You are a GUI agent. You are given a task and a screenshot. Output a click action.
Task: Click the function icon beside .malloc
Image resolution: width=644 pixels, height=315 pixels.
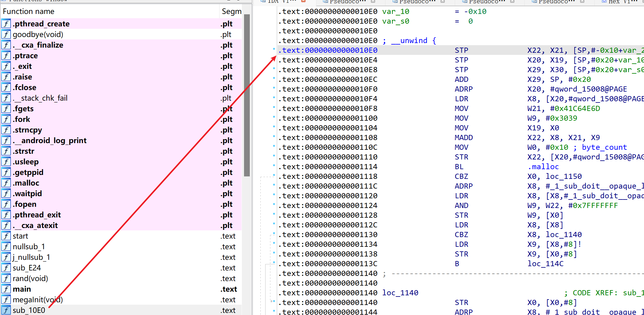[x=6, y=183]
